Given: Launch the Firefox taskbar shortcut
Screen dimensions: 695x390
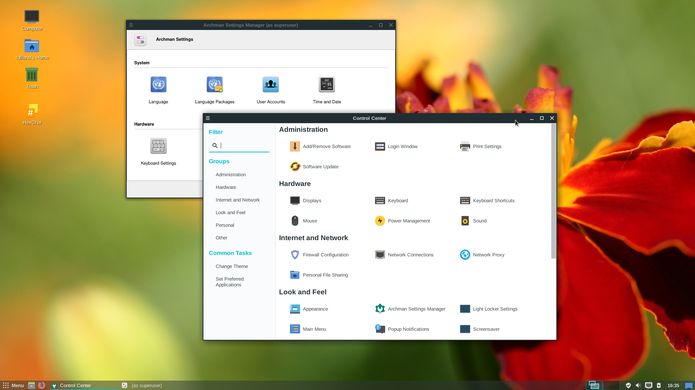Looking at the screenshot, I should coord(41,386).
